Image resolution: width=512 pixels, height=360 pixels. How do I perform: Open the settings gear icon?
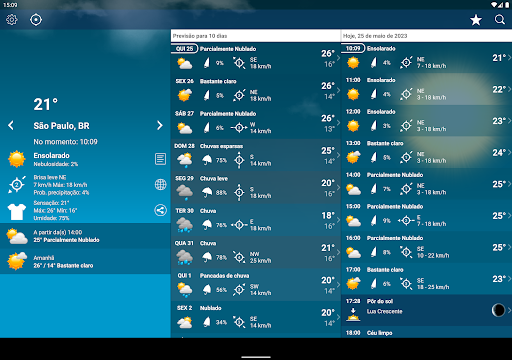point(12,20)
